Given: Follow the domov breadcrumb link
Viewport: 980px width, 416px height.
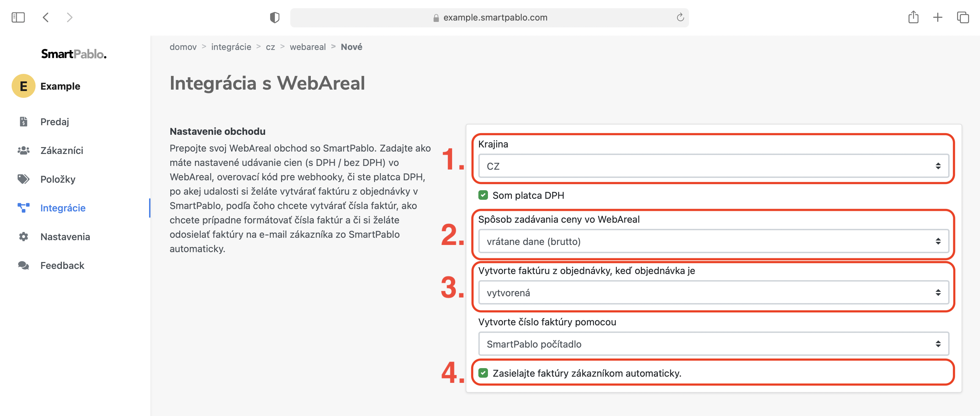Looking at the screenshot, I should coord(183,47).
